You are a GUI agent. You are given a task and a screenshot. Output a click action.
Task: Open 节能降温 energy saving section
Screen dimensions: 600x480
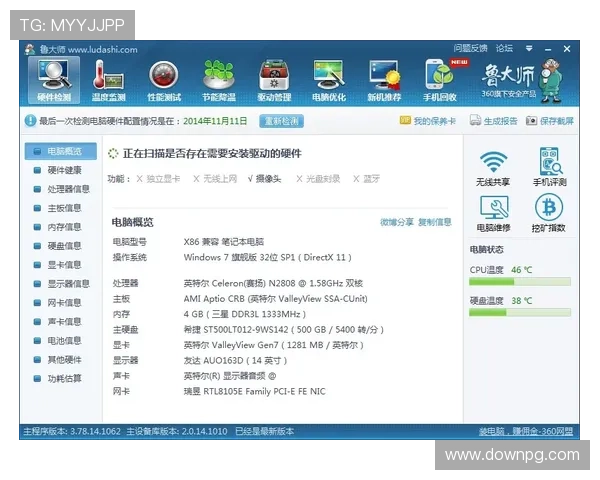[x=219, y=80]
